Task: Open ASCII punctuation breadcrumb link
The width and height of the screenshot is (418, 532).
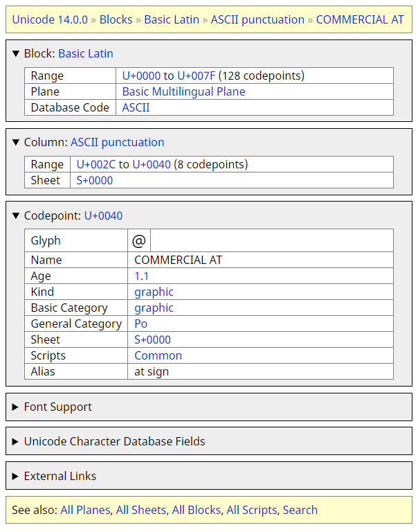Action: tap(257, 19)
